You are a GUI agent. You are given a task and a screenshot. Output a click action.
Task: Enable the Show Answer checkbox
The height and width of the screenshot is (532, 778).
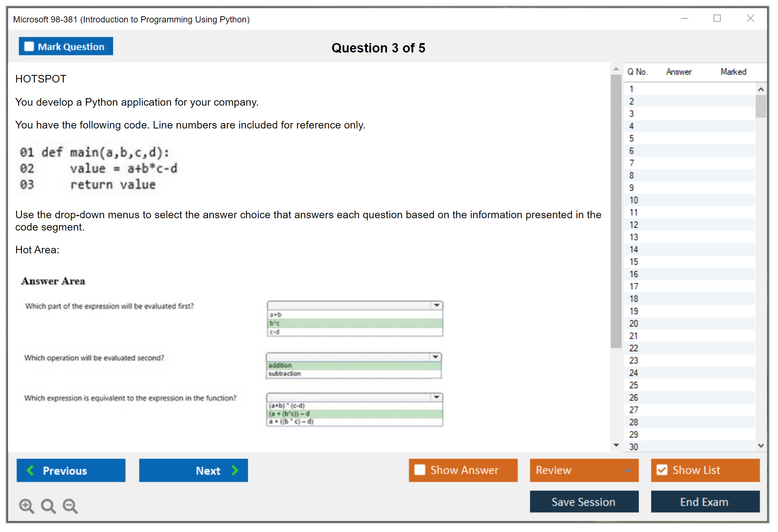(420, 470)
